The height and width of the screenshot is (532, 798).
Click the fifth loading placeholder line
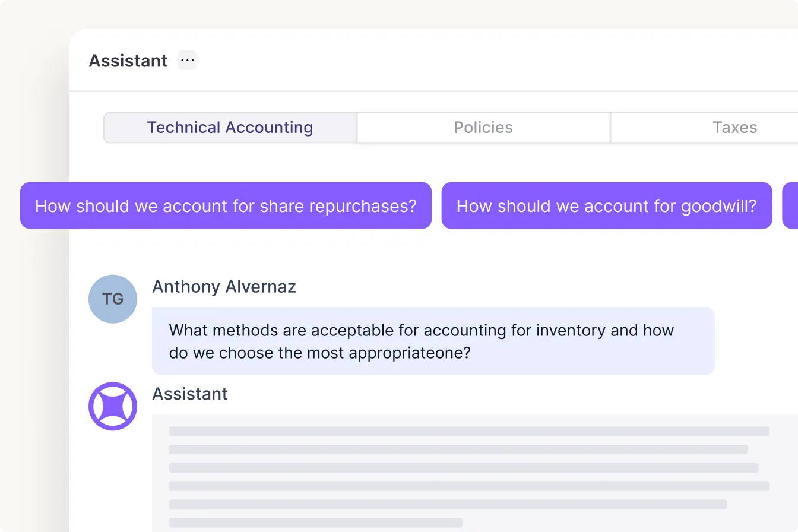(x=448, y=504)
